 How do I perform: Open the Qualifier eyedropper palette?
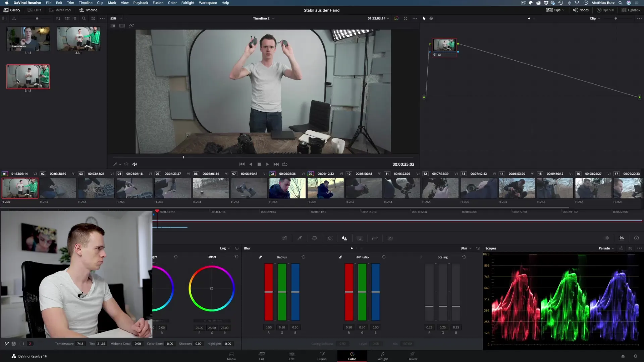pos(300,238)
